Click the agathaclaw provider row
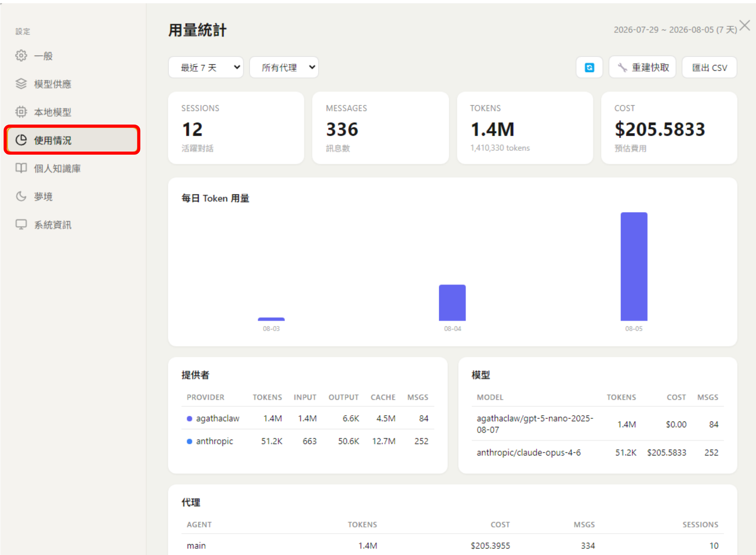 308,418
